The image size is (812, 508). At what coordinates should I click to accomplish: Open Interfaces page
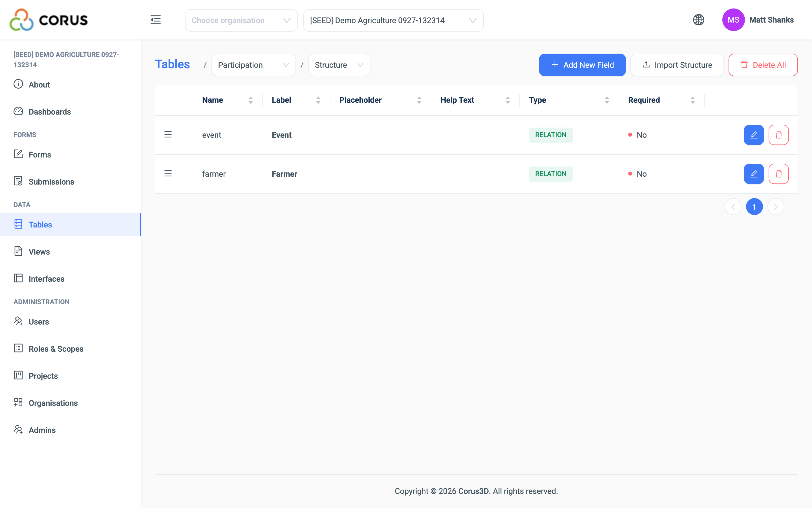point(70,279)
